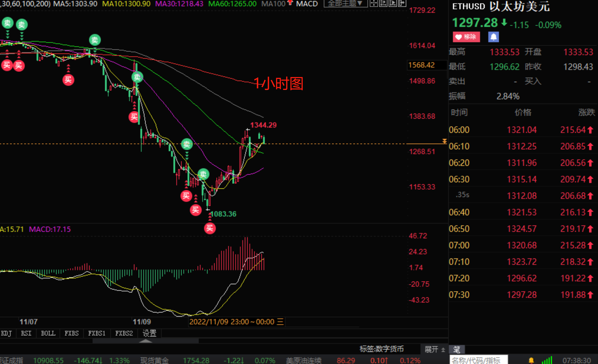Click the red heart remove-favorite button
598x364 pixels.
tap(466, 37)
